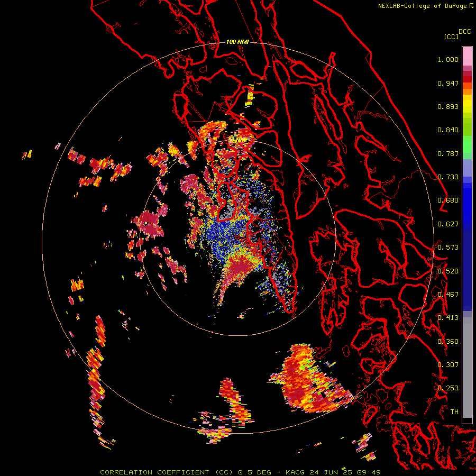Click the 0.893 scale value
The width and height of the screenshot is (476, 476).
[x=448, y=106]
